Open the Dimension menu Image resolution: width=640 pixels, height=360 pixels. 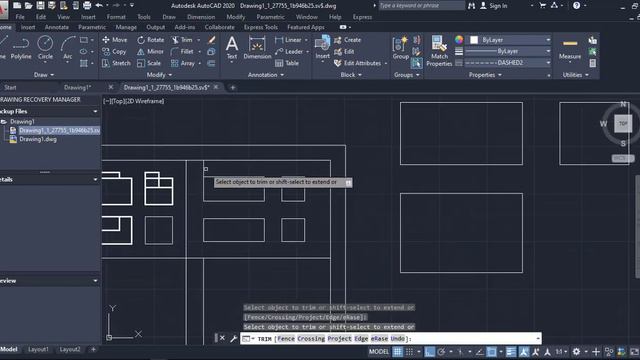coord(201,17)
